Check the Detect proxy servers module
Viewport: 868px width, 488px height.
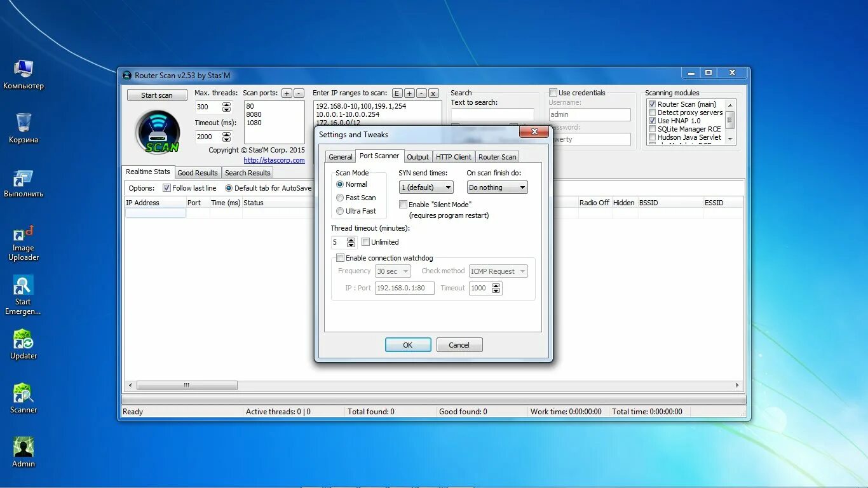pos(652,112)
